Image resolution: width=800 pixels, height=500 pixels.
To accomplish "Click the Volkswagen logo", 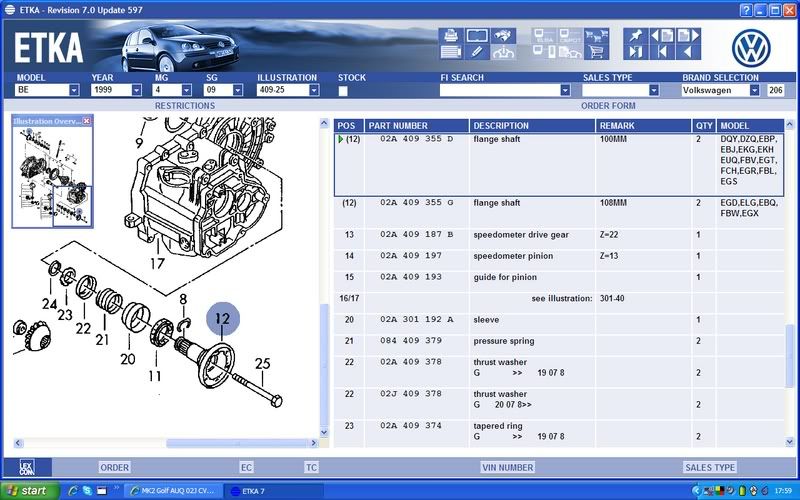I will tap(751, 48).
